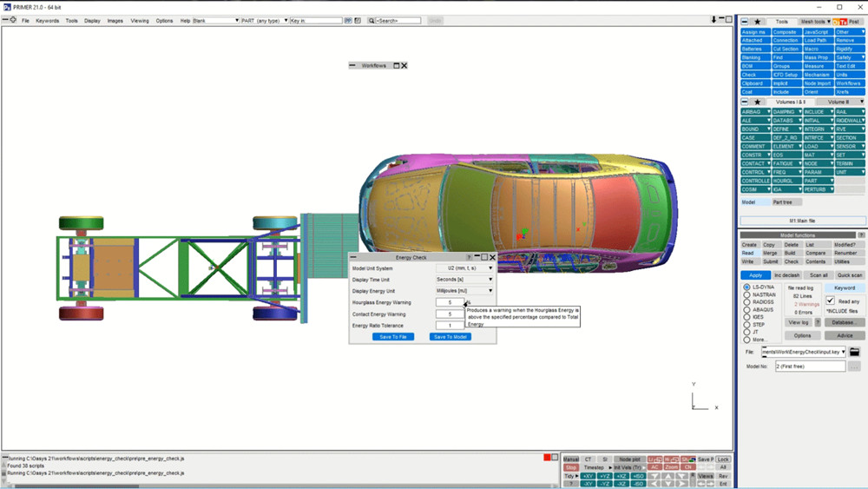
Task: Select the STEP format radio button
Action: tap(746, 325)
